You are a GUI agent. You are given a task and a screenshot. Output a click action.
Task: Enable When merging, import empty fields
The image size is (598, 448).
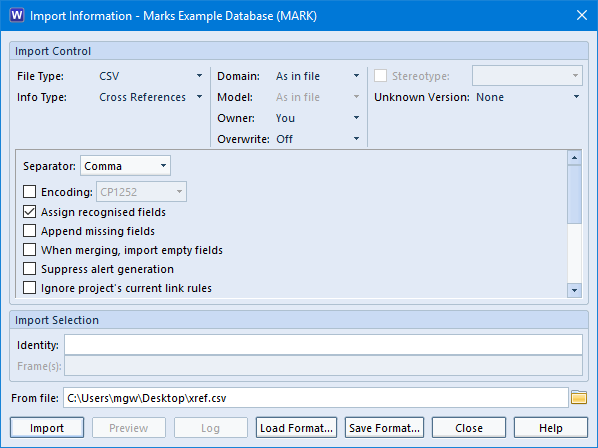click(x=29, y=250)
